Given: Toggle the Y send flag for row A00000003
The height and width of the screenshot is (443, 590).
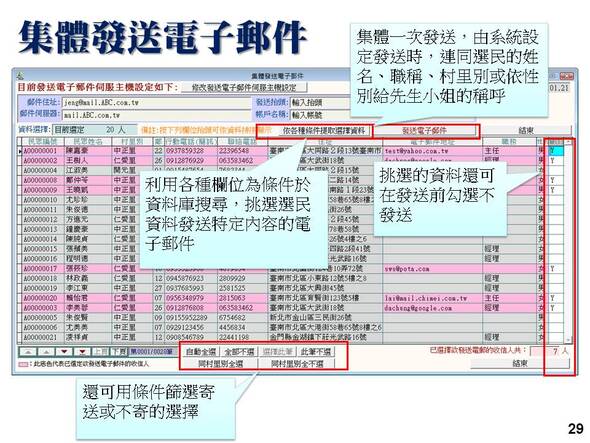Looking at the screenshot, I should 556,308.
